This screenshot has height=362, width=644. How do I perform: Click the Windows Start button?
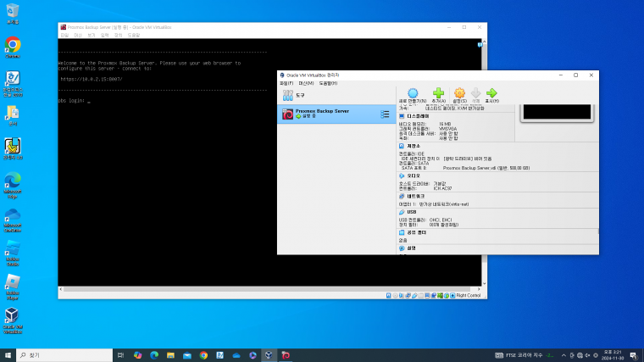[8, 355]
